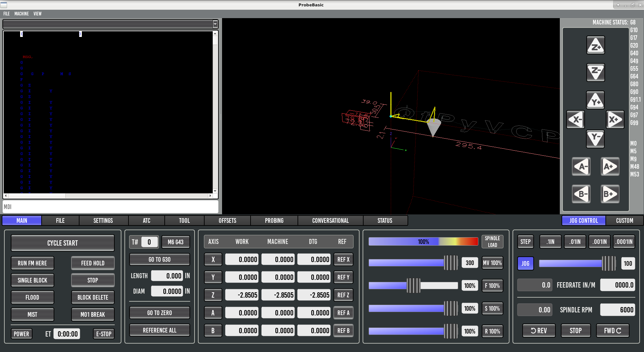This screenshot has height=352, width=644.
Task: Click CYCLE START
Action: click(x=62, y=243)
